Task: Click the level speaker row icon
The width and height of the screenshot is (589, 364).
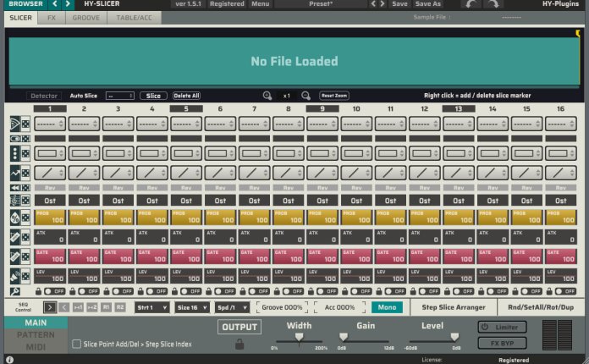Action: pyautogui.click(x=14, y=276)
